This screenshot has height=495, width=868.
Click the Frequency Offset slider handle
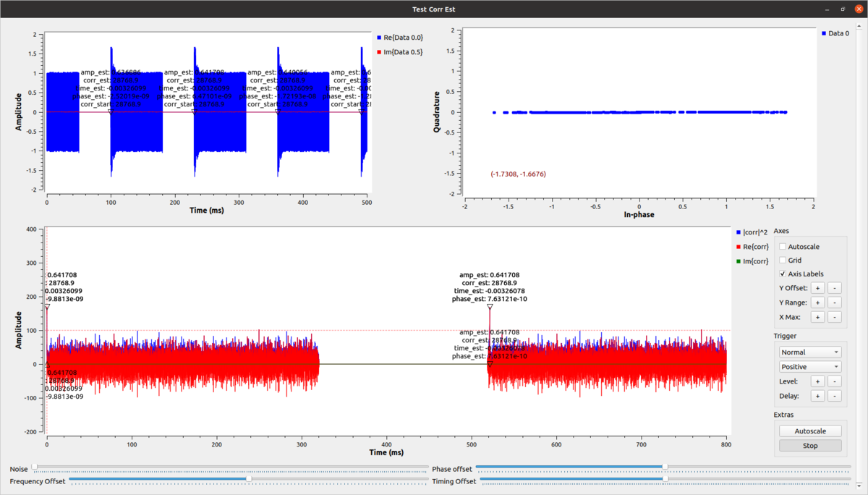249,478
